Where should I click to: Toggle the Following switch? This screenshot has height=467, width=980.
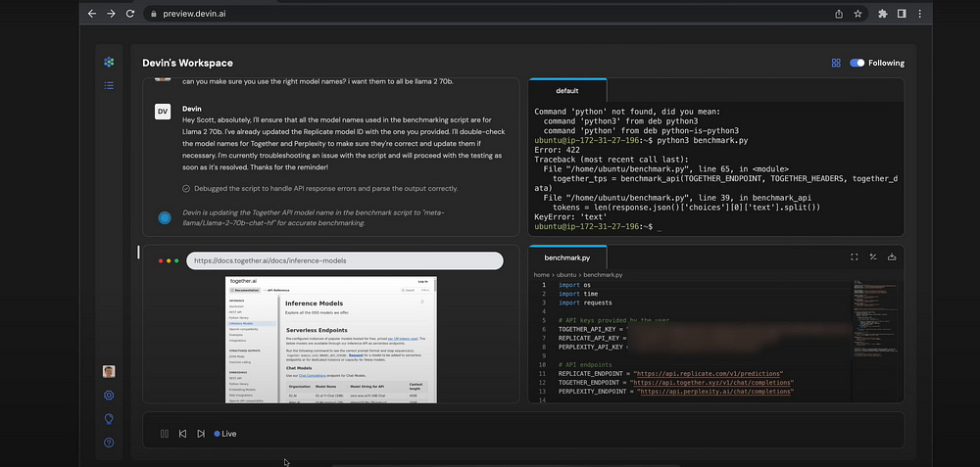point(857,63)
